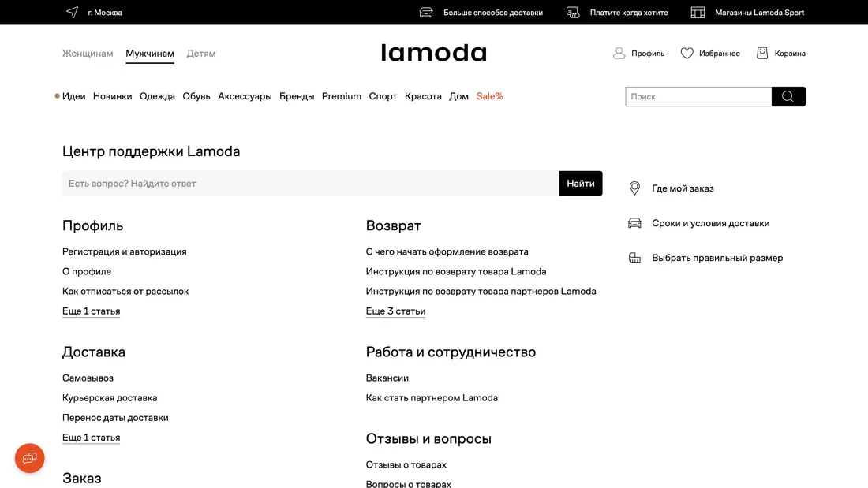This screenshot has height=488, width=868.
Task: Click the Найти button
Action: 580,184
